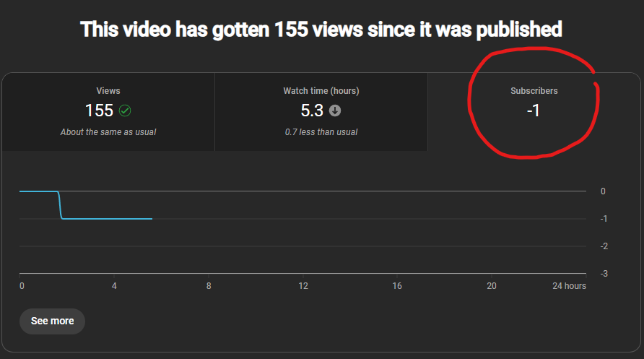Click the -1 subscribers value

coord(533,111)
